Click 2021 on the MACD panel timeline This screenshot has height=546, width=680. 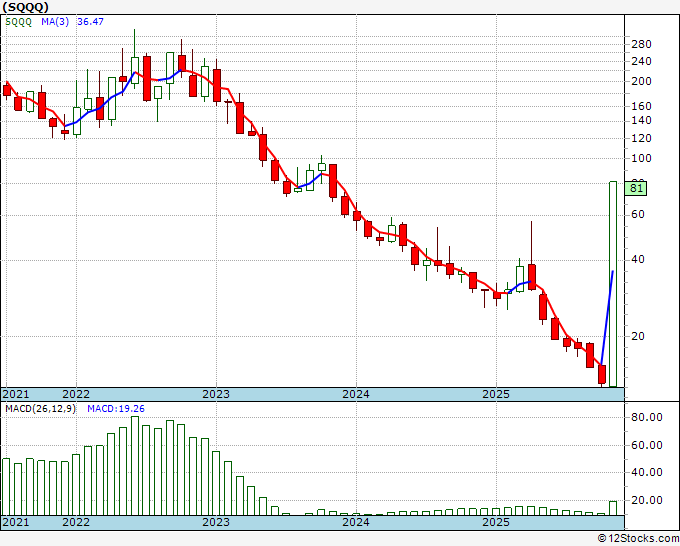coord(17,522)
